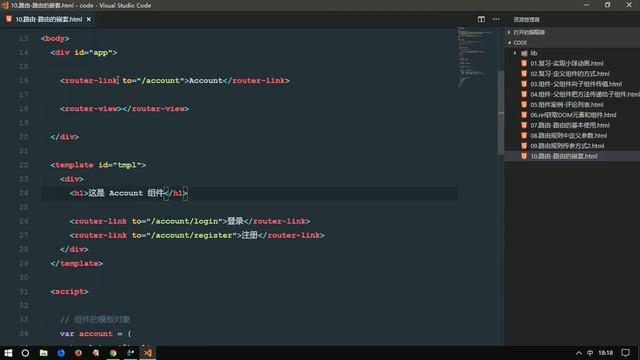Click HTML file icon beside 08.路由规则中定义参数.html
The width and height of the screenshot is (640, 360).
click(x=524, y=136)
